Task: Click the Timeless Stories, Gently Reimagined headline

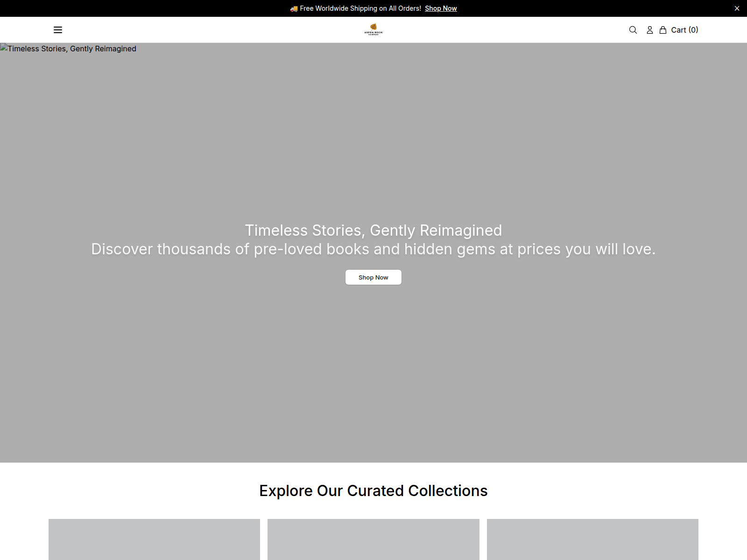Action: coord(373,230)
